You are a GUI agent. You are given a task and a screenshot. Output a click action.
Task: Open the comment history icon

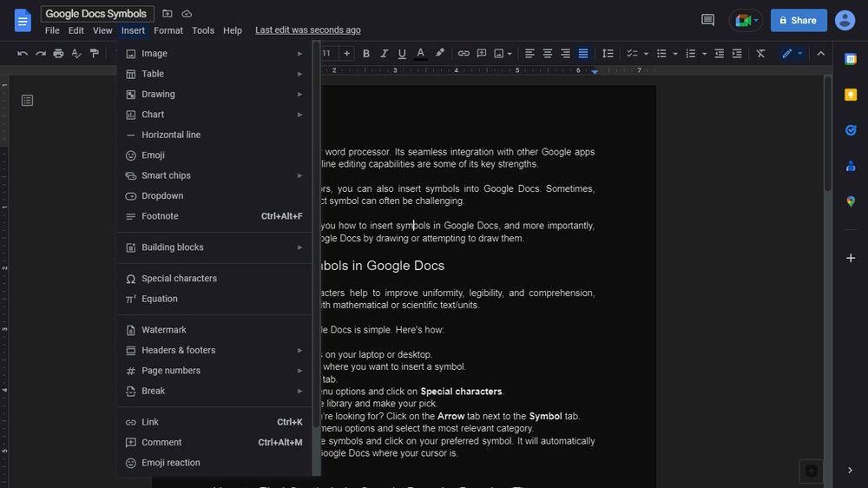(x=707, y=21)
